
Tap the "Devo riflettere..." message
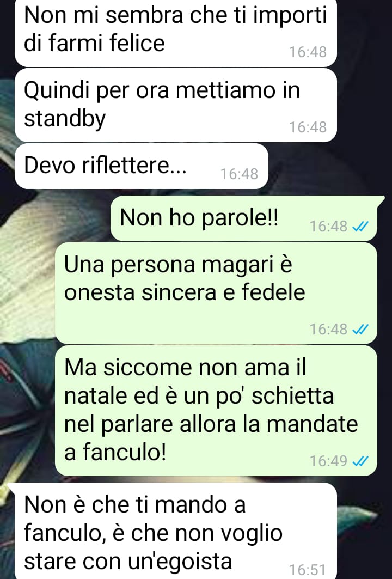[x=142, y=166]
